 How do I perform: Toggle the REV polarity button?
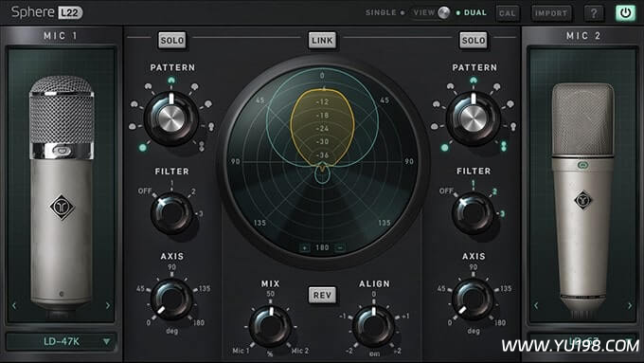coord(322,295)
